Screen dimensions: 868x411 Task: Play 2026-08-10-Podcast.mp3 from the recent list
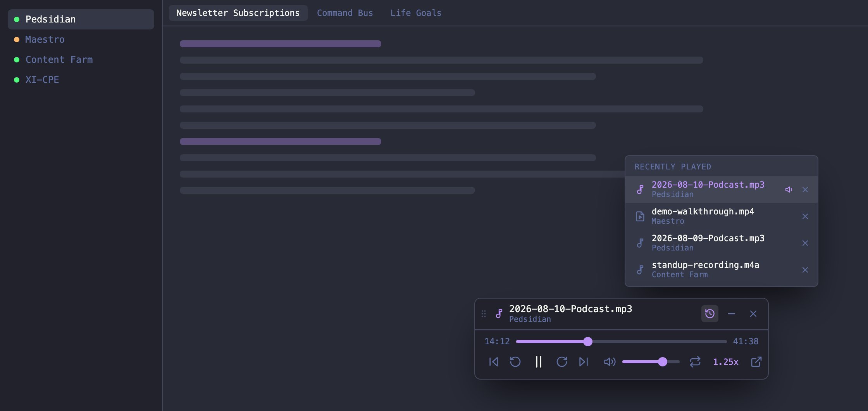pos(722,190)
